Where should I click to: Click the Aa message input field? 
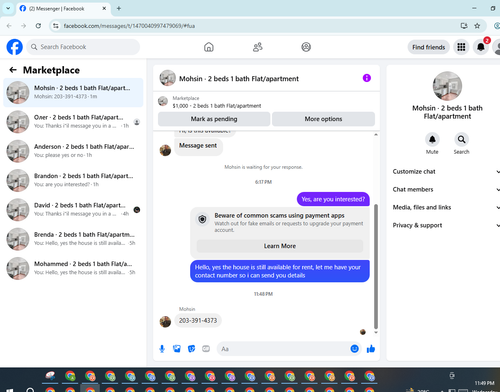click(283, 349)
